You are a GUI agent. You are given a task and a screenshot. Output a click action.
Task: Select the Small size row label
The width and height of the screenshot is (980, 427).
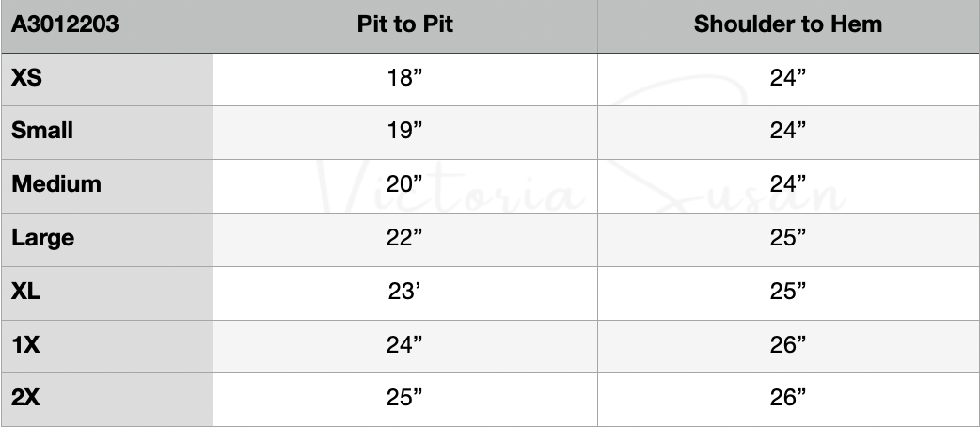pos(42,132)
